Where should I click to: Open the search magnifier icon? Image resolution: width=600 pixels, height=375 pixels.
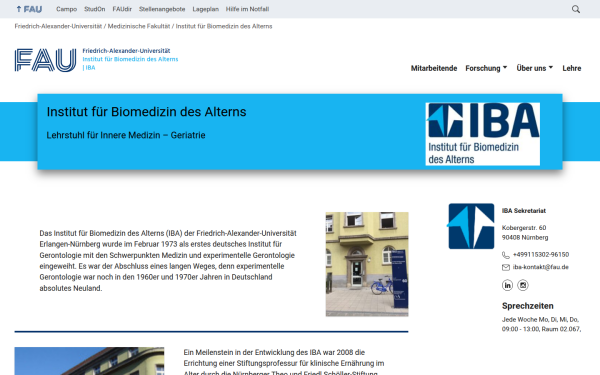(576, 9)
